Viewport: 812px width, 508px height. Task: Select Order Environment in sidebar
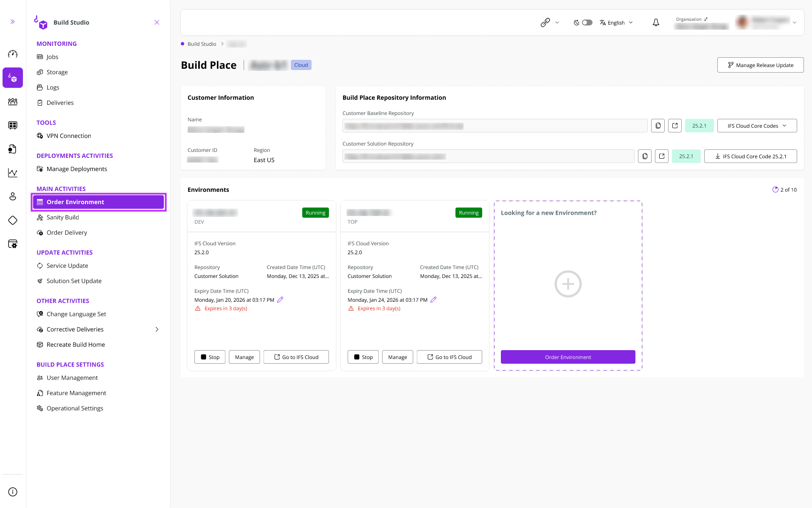98,202
